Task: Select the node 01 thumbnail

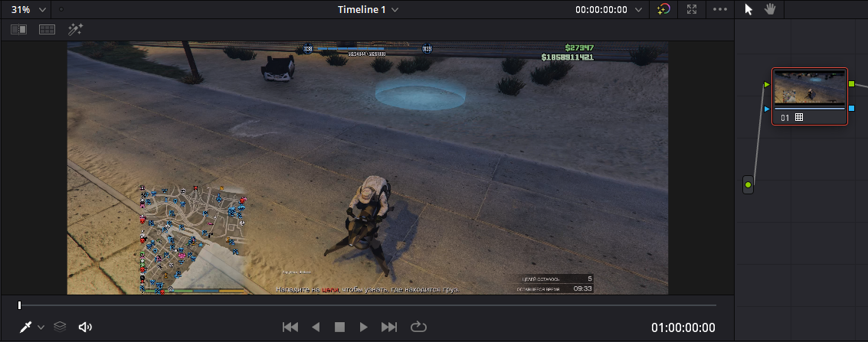Action: point(809,87)
